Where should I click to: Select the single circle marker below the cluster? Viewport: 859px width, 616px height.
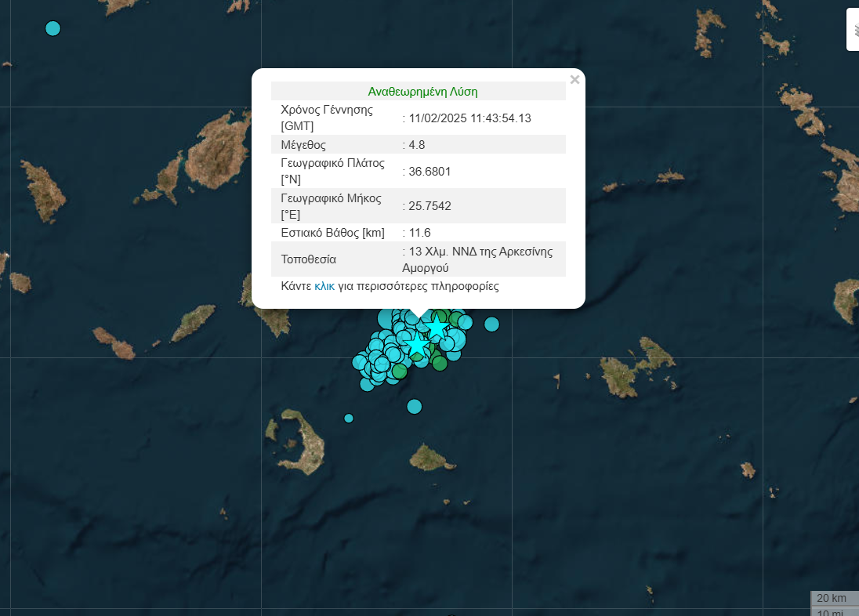point(414,406)
